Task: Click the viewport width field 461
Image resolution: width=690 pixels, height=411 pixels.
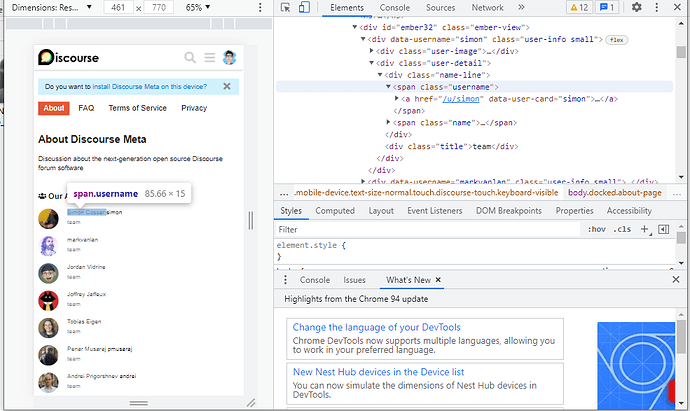Action: (118, 7)
